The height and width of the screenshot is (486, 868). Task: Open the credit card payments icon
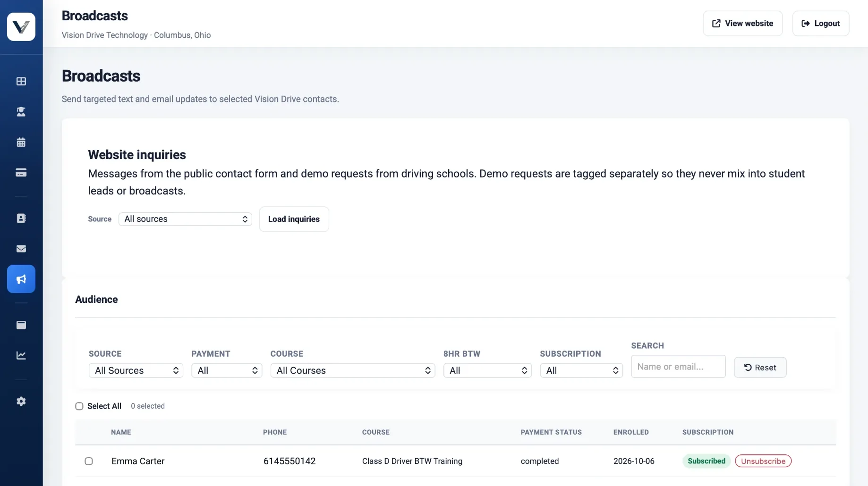21,173
